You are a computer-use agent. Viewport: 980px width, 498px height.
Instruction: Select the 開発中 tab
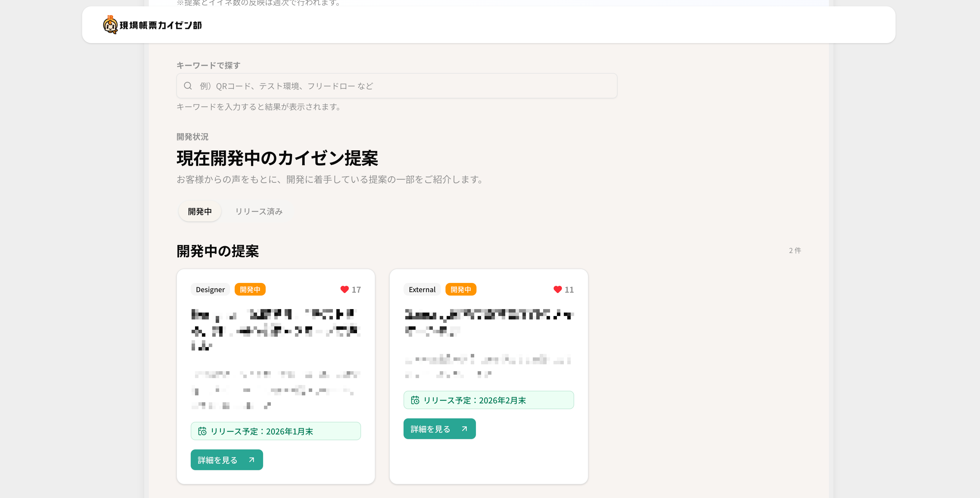pyautogui.click(x=200, y=211)
